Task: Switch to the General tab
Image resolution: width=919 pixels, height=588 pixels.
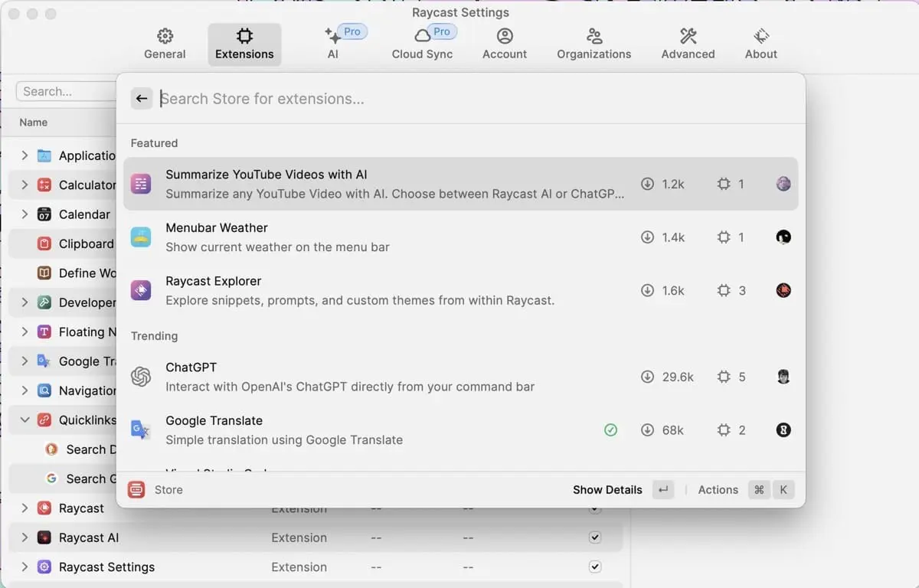Action: click(x=165, y=44)
